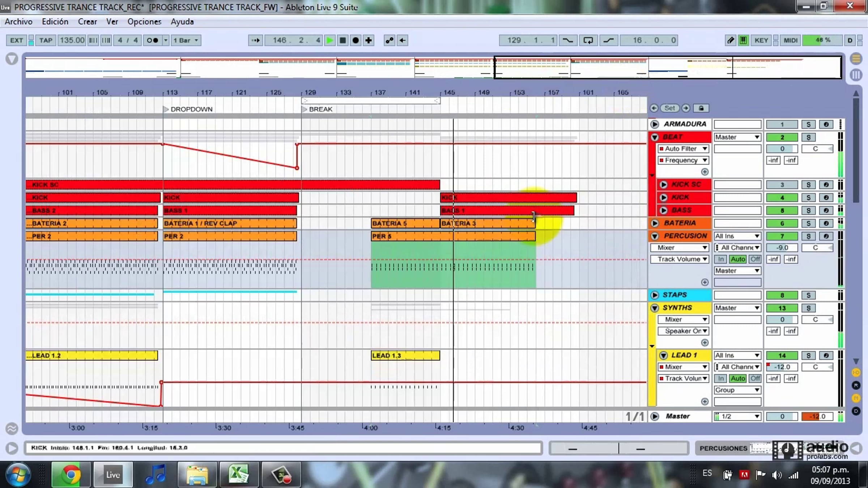Click the Arrangement Record button
The width and height of the screenshot is (868, 488).
tap(356, 40)
